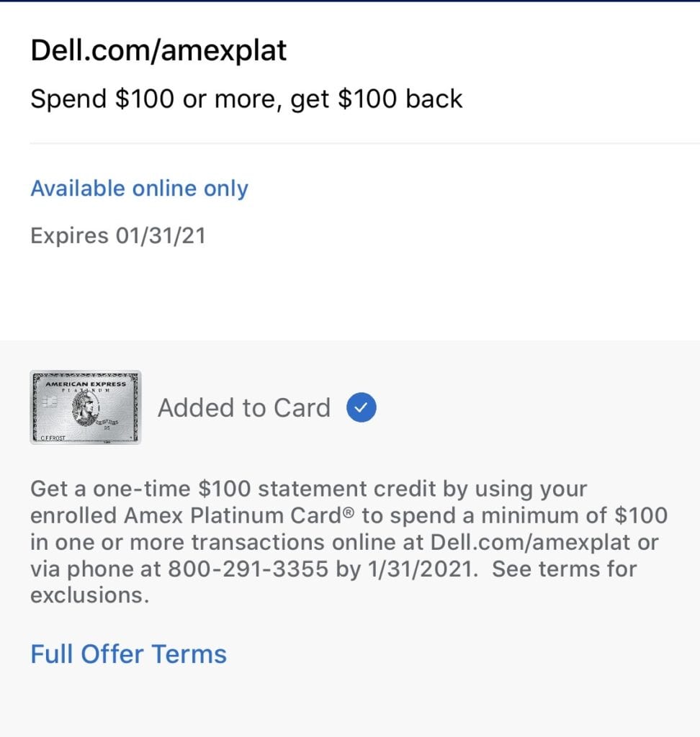700x737 pixels.
Task: Click the See terms for exclusions sentence
Action: pos(333,582)
